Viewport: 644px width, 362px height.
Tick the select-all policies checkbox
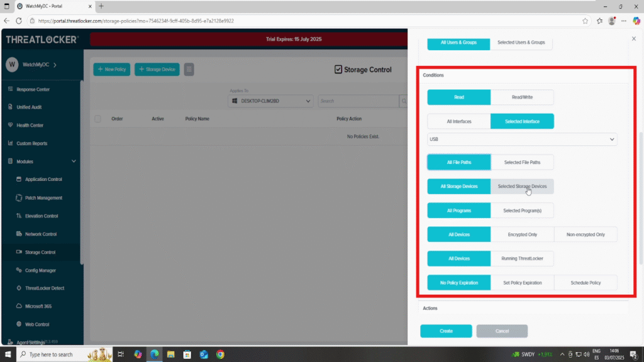coord(97,119)
